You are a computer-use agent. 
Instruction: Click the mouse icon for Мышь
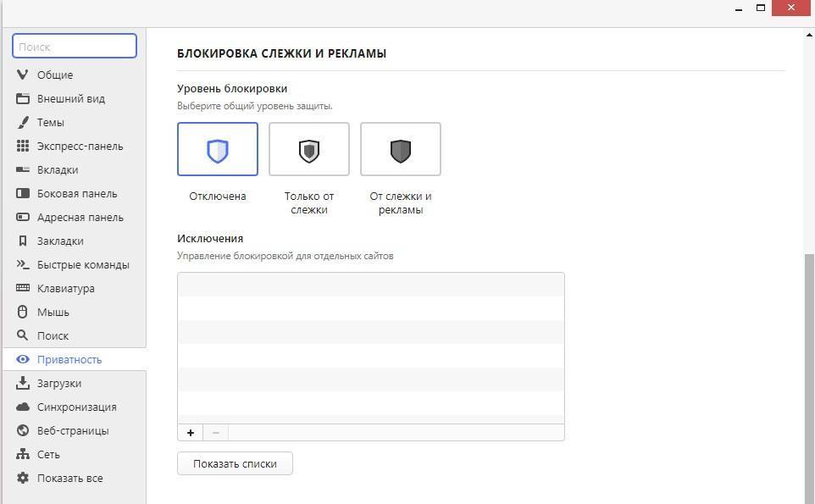point(23,312)
